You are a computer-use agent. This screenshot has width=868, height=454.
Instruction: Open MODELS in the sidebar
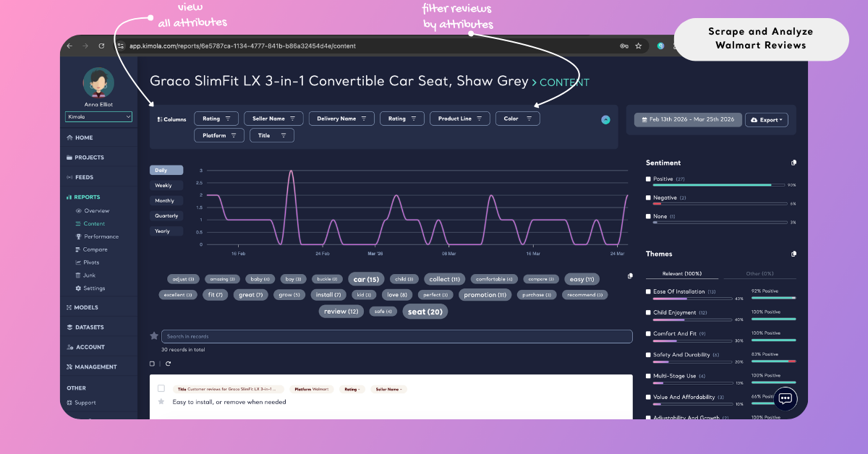click(82, 307)
